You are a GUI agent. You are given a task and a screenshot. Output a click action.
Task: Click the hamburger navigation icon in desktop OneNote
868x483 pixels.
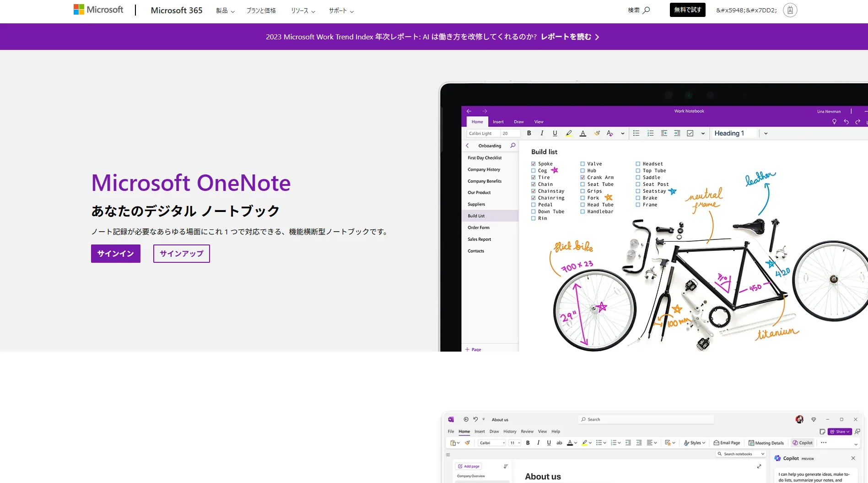tap(448, 455)
